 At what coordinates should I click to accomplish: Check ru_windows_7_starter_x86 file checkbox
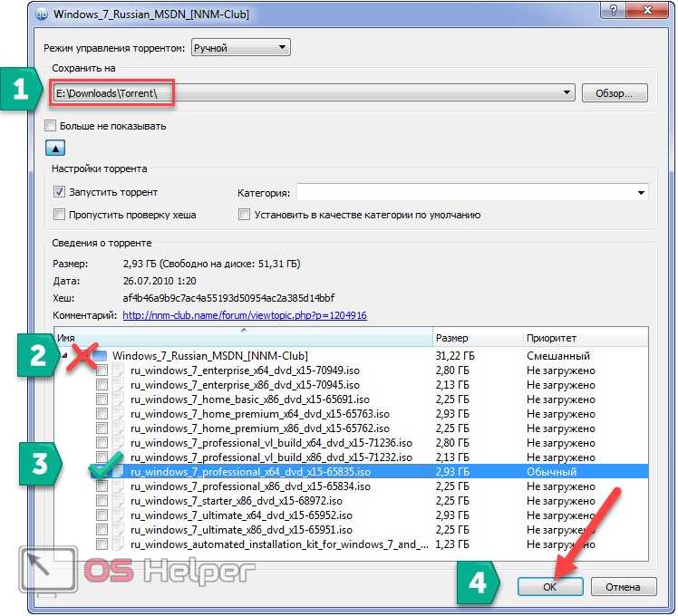[102, 501]
